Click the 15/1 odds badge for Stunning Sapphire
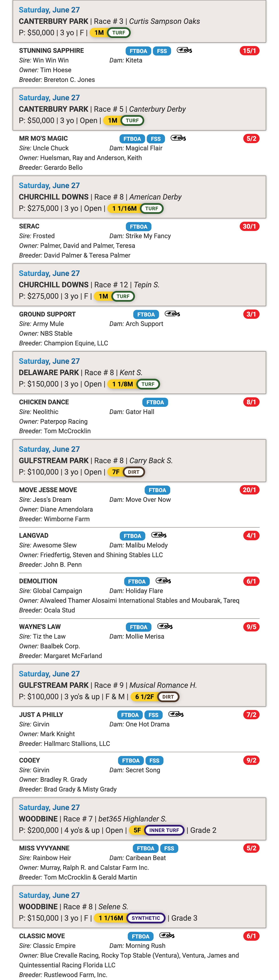Viewport: 279px width, 980px height. 250,51
